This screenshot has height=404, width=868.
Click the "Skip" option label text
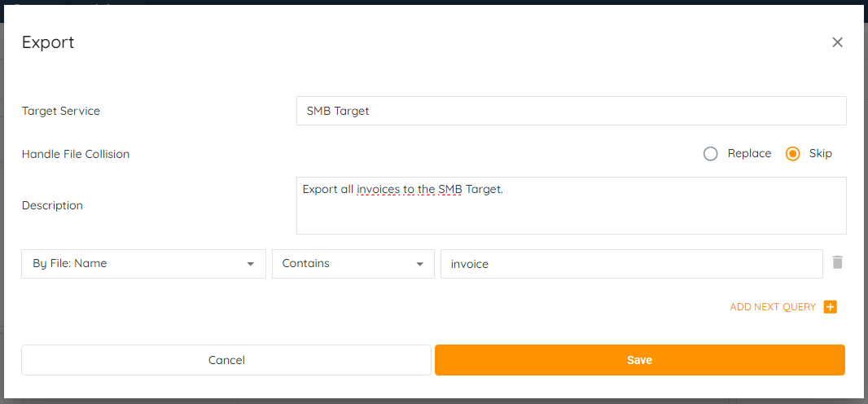point(821,154)
